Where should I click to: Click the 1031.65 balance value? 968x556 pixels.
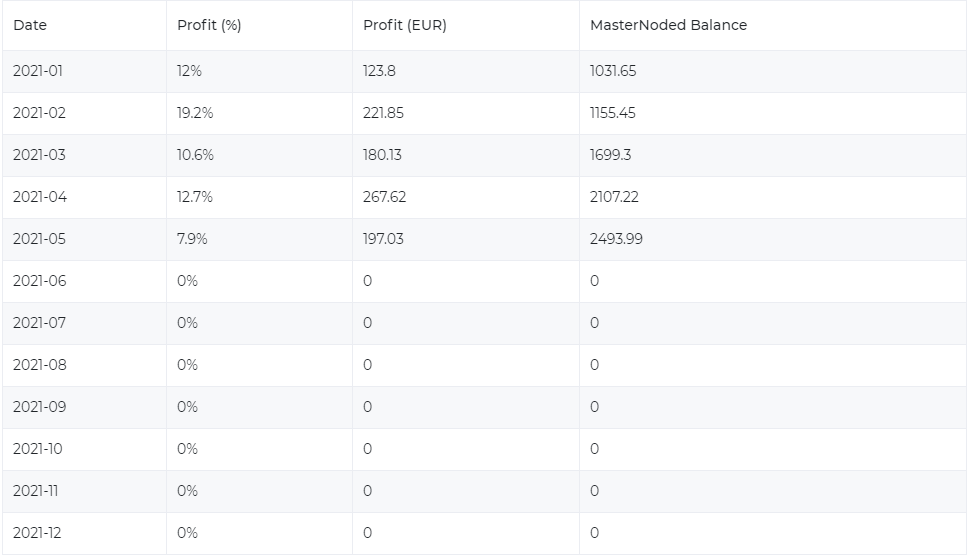(x=612, y=71)
